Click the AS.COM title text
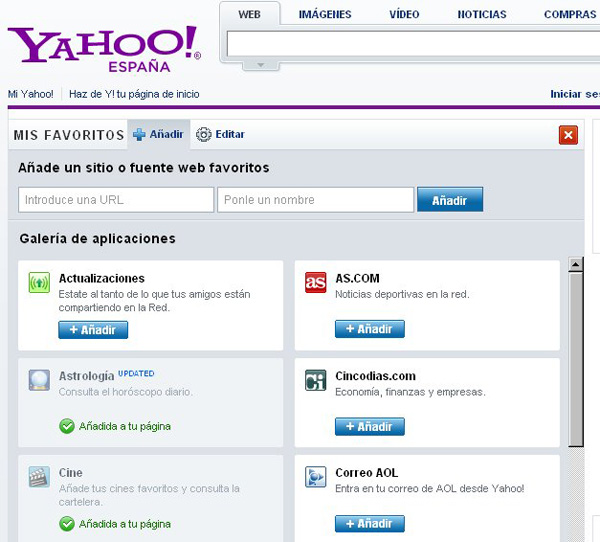Viewport: 600px width, 542px height. click(357, 278)
